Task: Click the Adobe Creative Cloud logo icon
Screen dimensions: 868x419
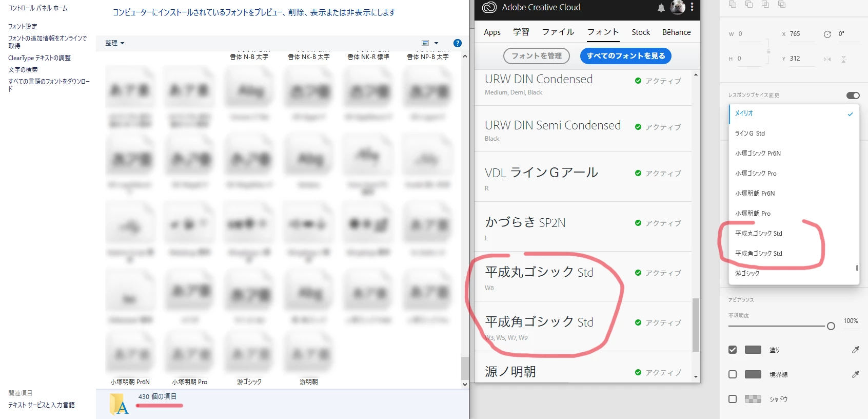Action: [x=489, y=7]
